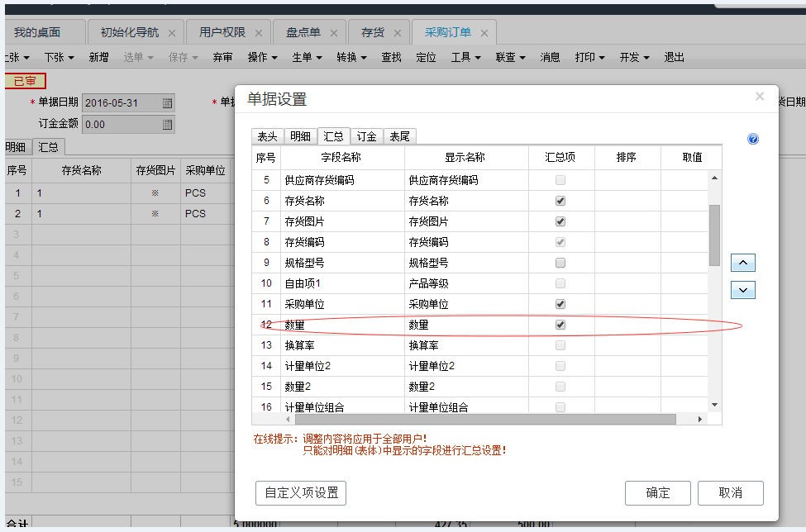Open 查找 to search the document

point(391,57)
